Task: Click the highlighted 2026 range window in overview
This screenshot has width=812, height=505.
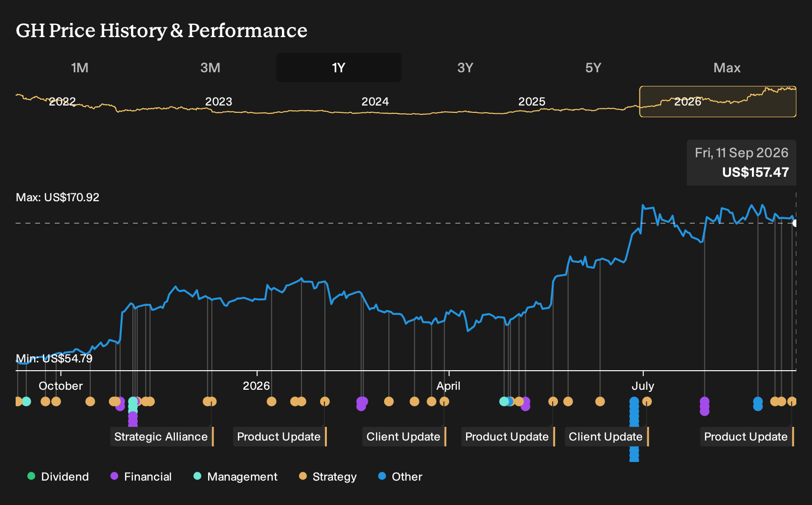Action: point(718,102)
